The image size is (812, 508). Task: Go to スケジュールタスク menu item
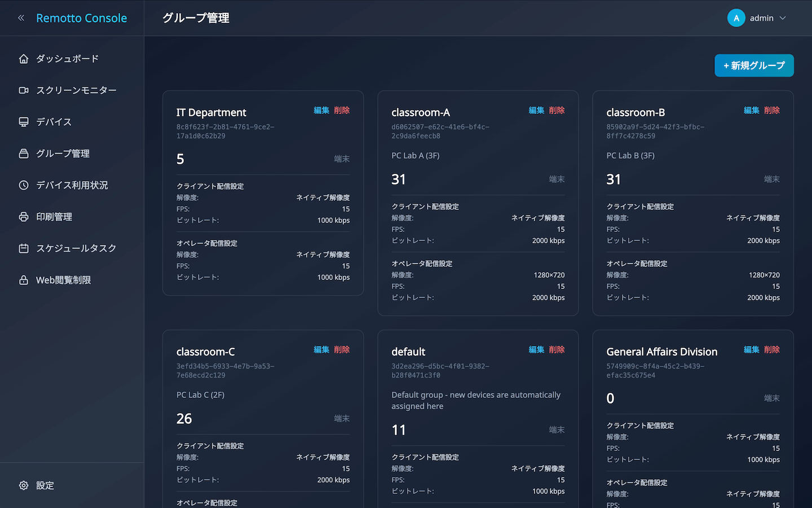pyautogui.click(x=76, y=248)
